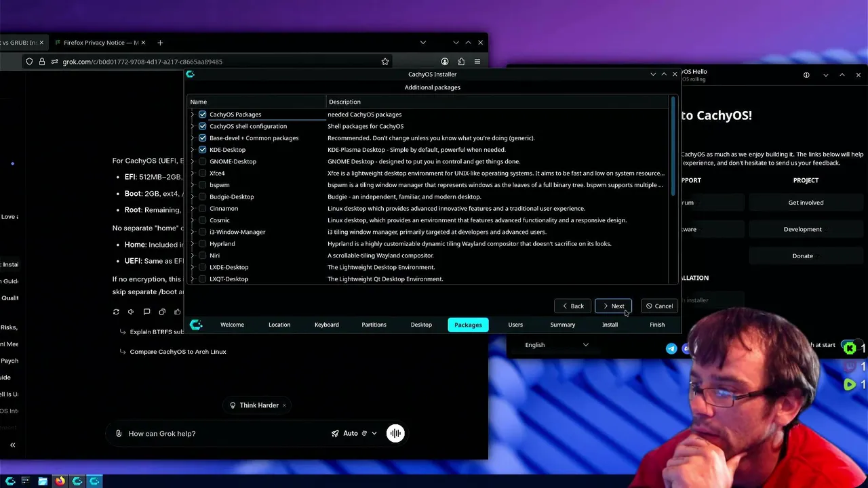The height and width of the screenshot is (488, 868).
Task: Cancel the CachyOS installation
Action: (659, 306)
